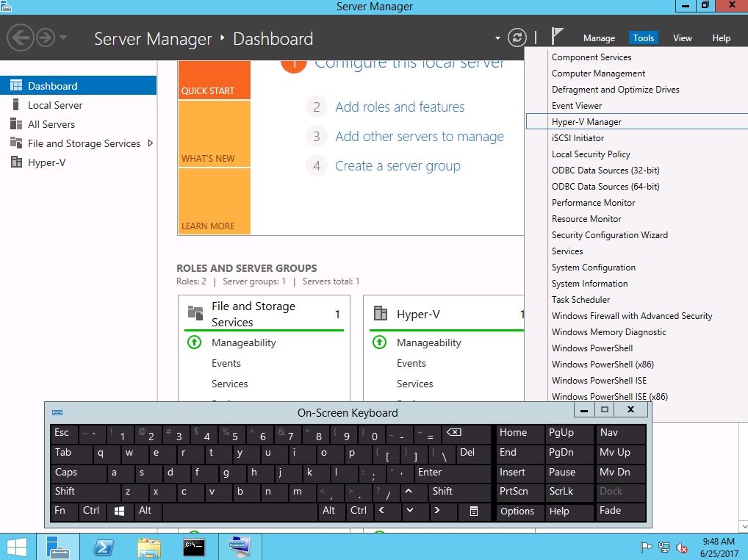Screen dimensions: 748x560
Task: Click the Enter key on On-Screen Keyboard
Action: point(451,473)
